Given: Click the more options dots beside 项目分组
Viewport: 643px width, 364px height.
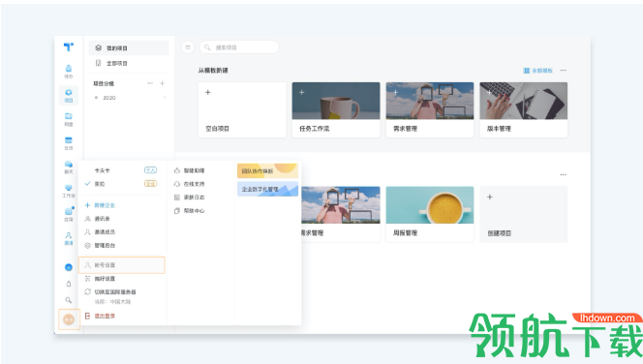Looking at the screenshot, I should click(x=150, y=83).
